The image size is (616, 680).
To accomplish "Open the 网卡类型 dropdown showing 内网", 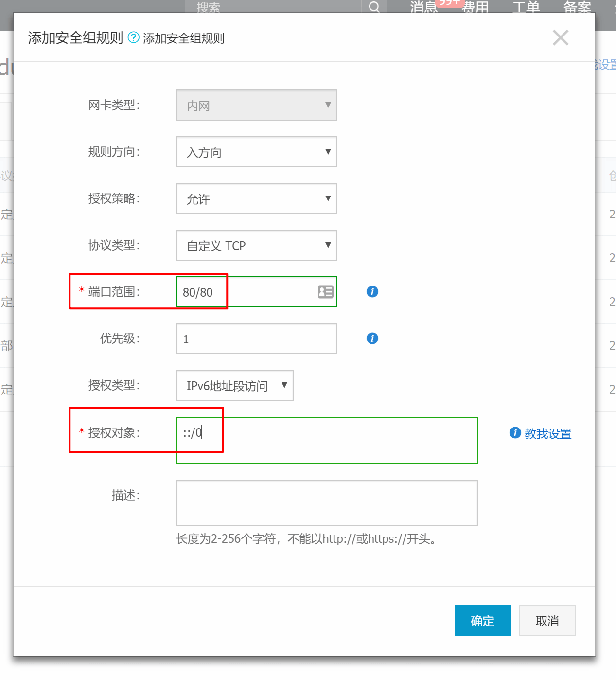I will (x=257, y=105).
